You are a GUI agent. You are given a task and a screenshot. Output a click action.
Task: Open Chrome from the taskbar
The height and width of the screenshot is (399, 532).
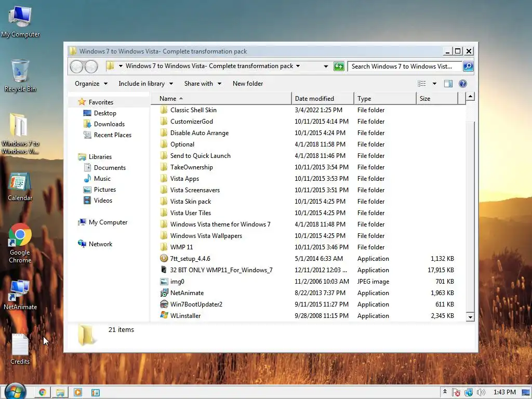(x=43, y=393)
